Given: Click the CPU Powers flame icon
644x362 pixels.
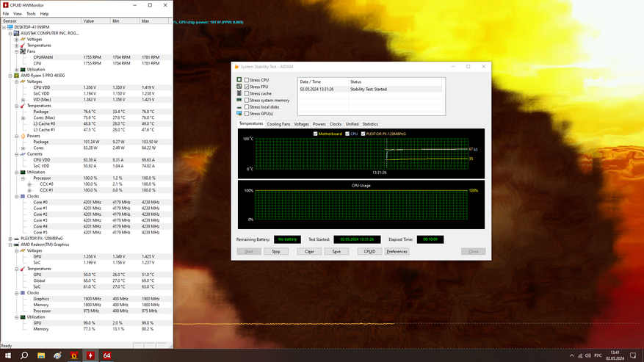Looking at the screenshot, I should coord(23,136).
